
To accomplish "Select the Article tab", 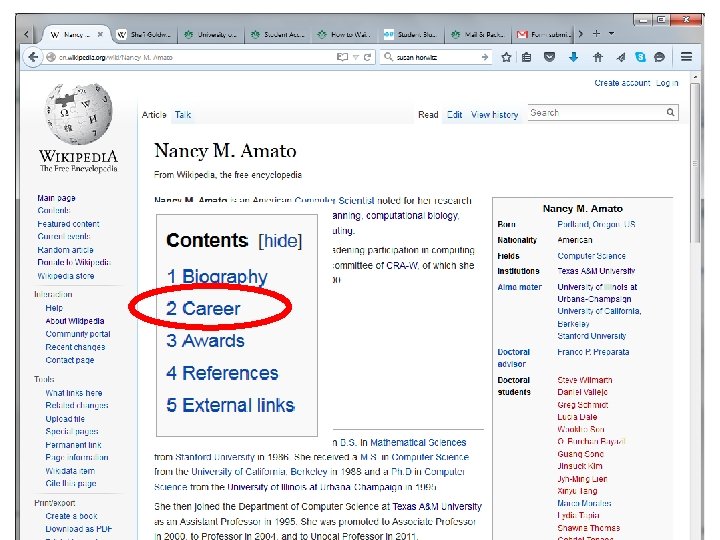I will click(x=154, y=115).
